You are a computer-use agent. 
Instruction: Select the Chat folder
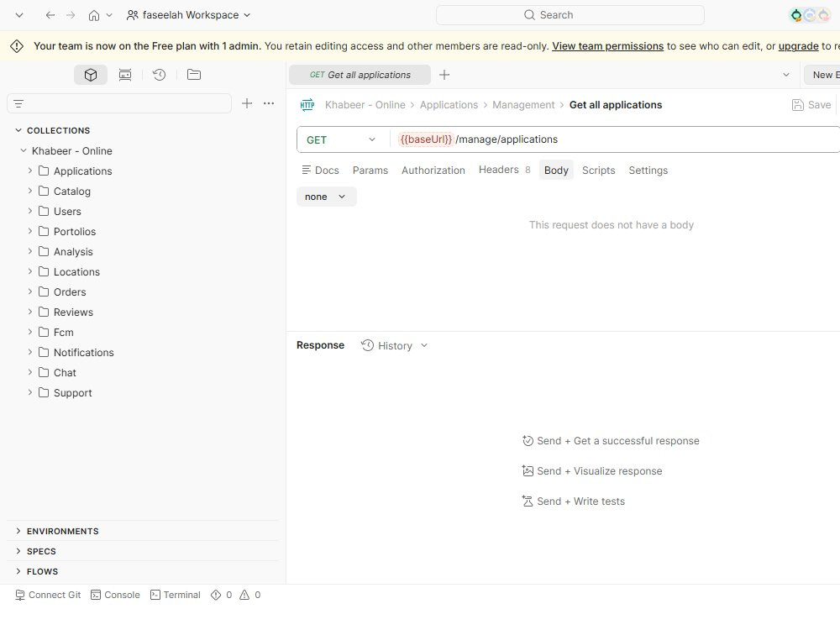click(x=65, y=373)
